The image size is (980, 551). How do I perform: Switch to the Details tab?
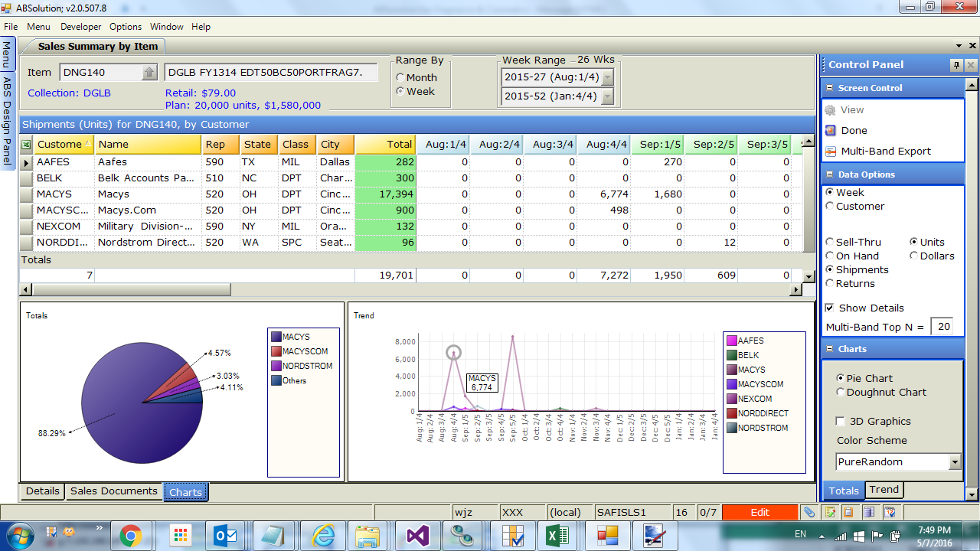43,491
